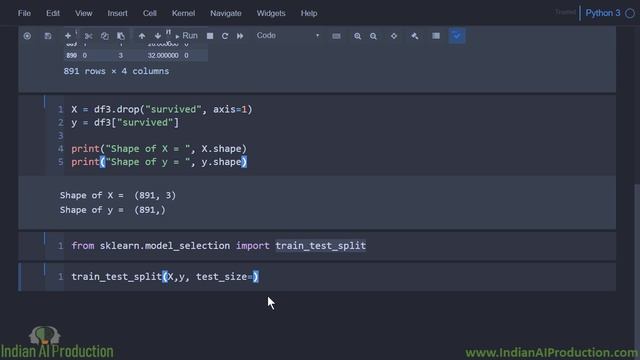
Task: Click the circular icon at toolbar start
Action: (27, 36)
